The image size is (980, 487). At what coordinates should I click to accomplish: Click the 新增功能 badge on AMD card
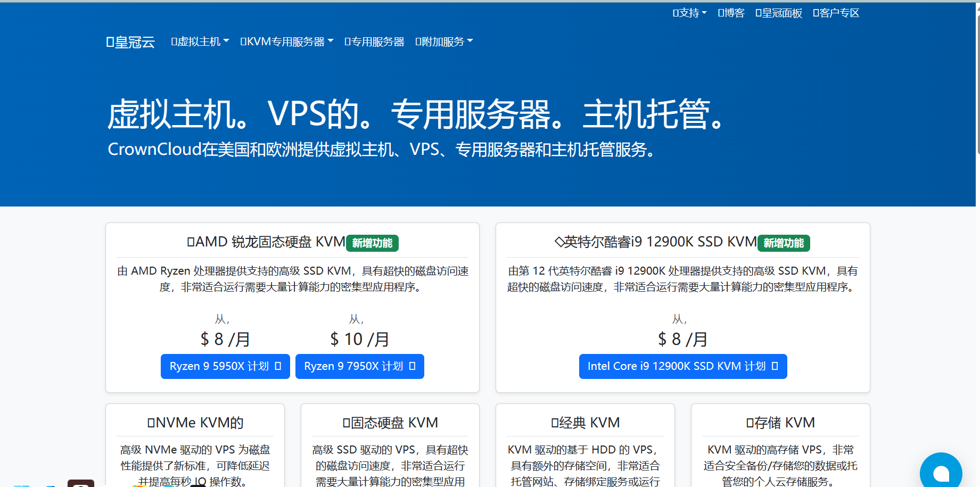(372, 243)
